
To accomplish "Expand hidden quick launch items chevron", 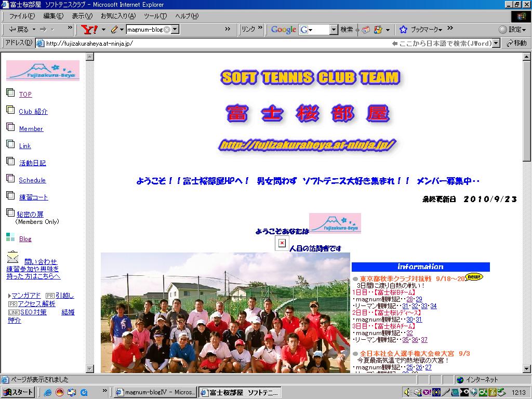I will 105,391.
